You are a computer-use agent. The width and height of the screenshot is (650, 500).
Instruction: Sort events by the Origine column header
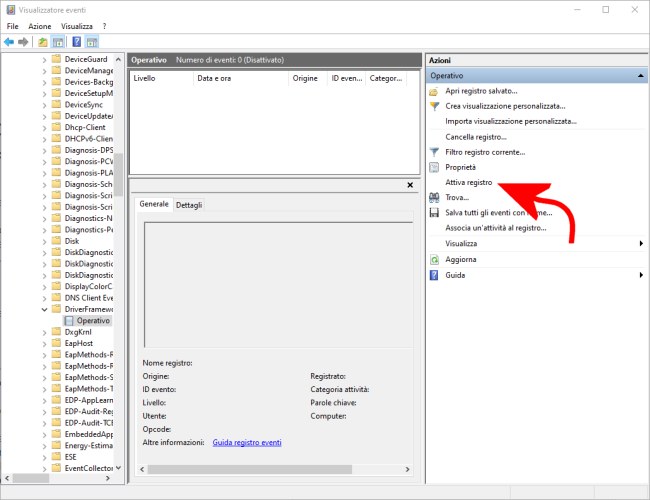tap(308, 78)
